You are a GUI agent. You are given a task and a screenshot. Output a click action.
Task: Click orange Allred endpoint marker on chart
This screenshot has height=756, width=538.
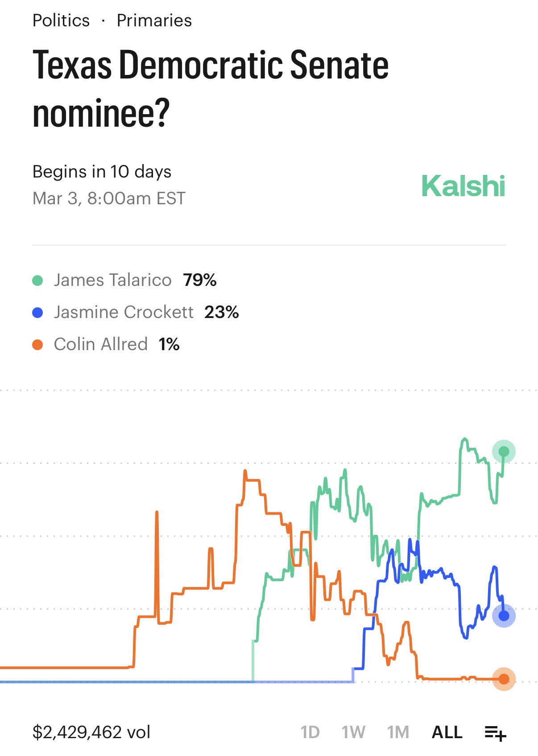504,679
